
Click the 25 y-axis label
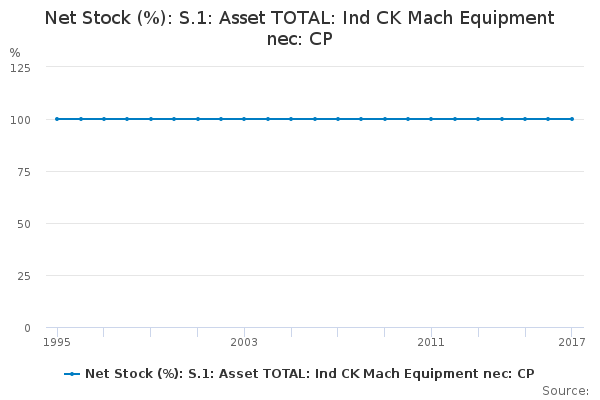pyautogui.click(x=24, y=275)
